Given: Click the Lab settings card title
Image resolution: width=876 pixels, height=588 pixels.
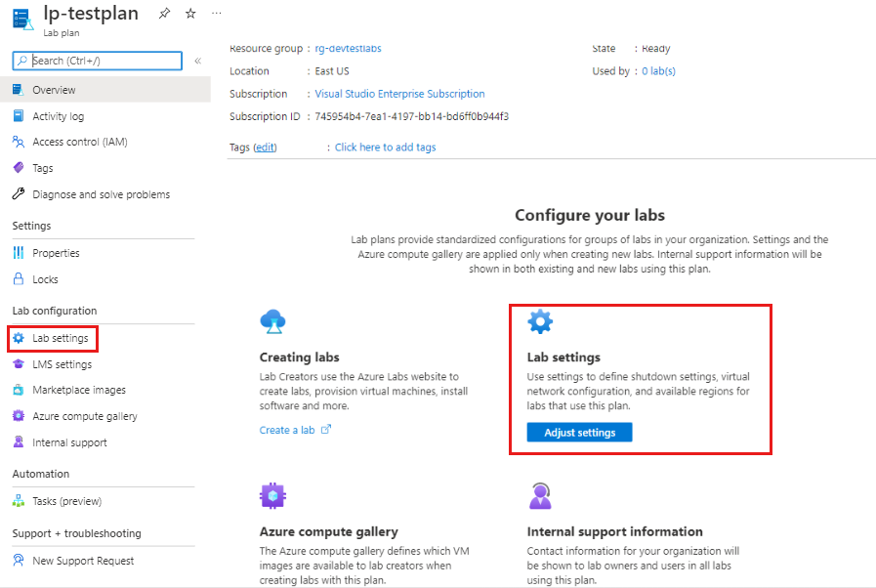Looking at the screenshot, I should (563, 357).
